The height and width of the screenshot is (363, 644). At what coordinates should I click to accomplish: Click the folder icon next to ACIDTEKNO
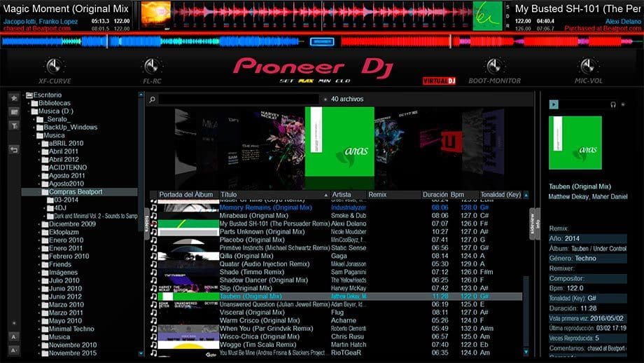pyautogui.click(x=45, y=167)
